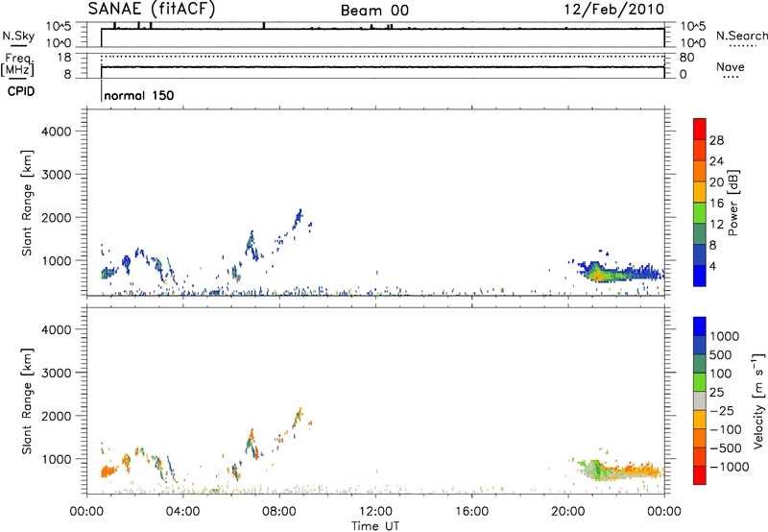Click the SANAE (fitACF) title text

click(152, 9)
